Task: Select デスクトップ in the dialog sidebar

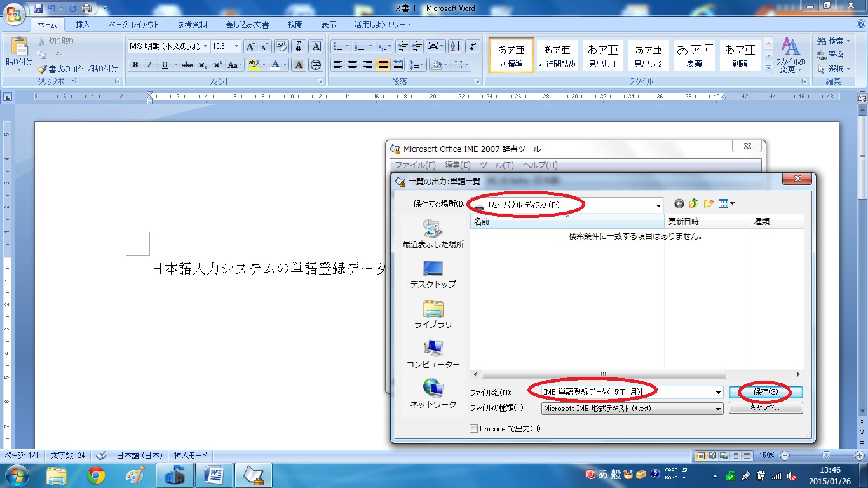Action: click(433, 275)
